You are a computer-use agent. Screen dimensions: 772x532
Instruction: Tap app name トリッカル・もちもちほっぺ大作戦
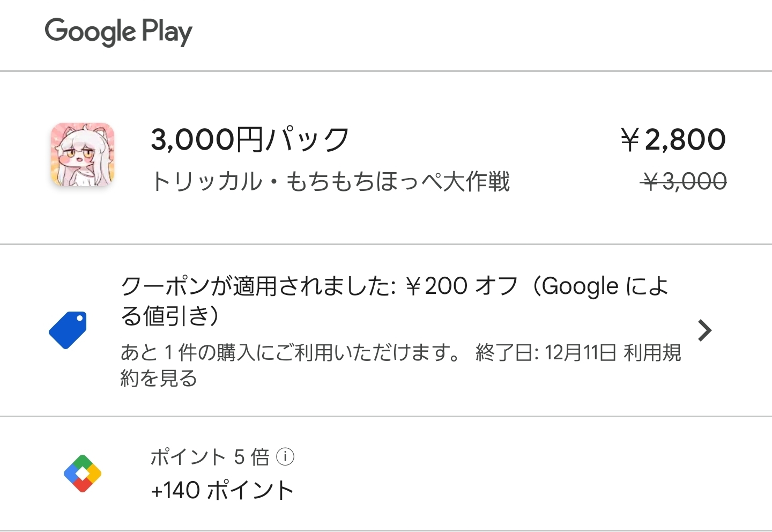pyautogui.click(x=330, y=181)
